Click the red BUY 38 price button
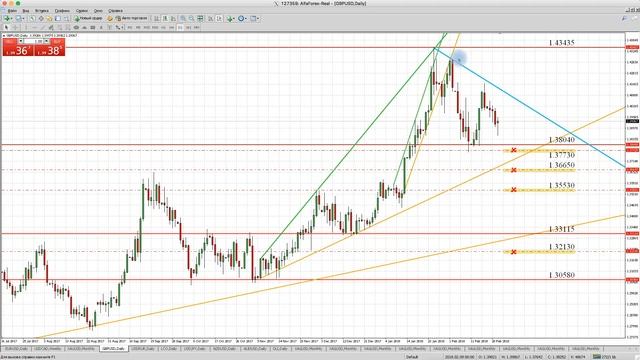Screen dimensions: 640x360 [49, 50]
